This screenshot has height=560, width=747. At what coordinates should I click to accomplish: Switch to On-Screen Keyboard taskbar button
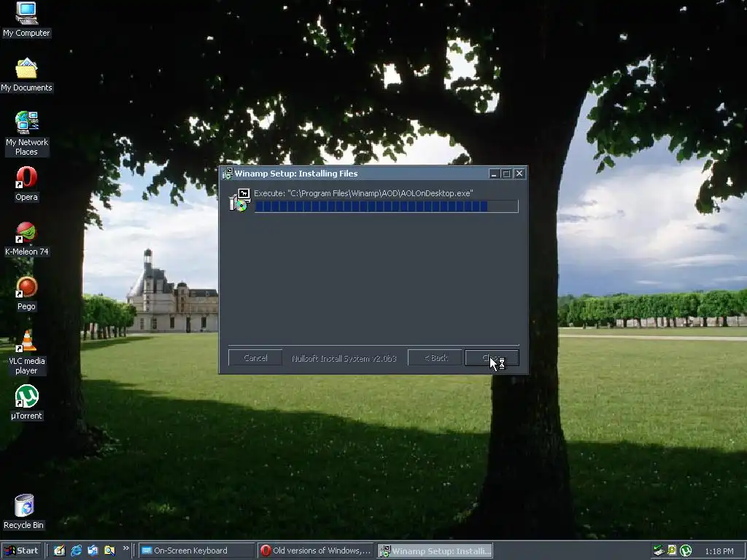point(197,551)
